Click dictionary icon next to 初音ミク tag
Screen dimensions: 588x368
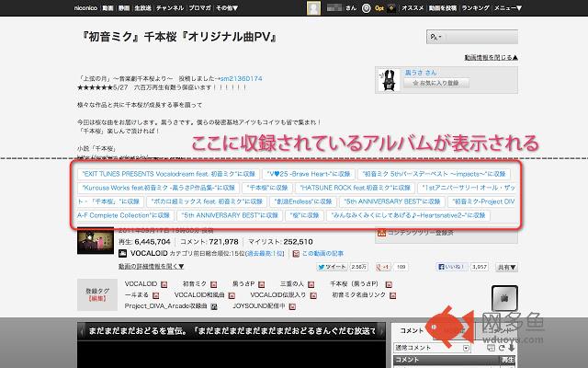(213, 284)
